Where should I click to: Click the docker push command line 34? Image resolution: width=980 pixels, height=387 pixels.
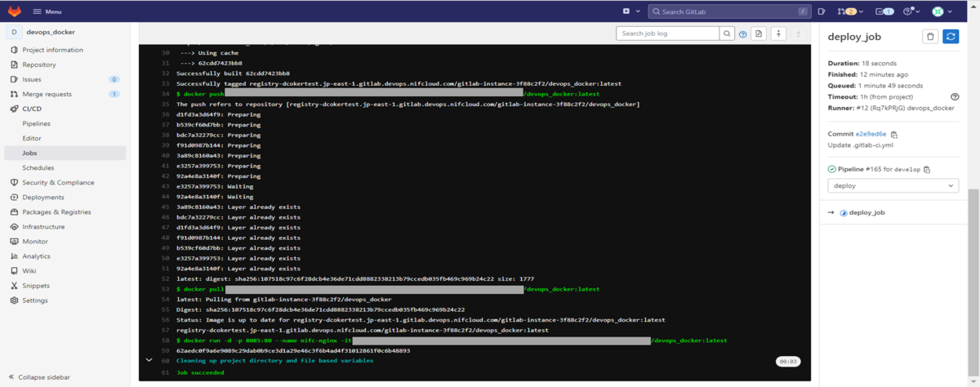click(388, 94)
